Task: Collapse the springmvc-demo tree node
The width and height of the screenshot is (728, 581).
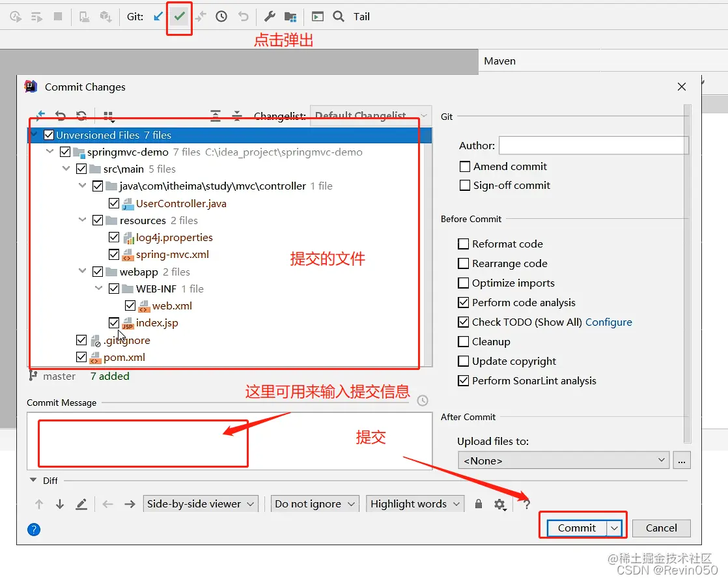Action: click(49, 151)
